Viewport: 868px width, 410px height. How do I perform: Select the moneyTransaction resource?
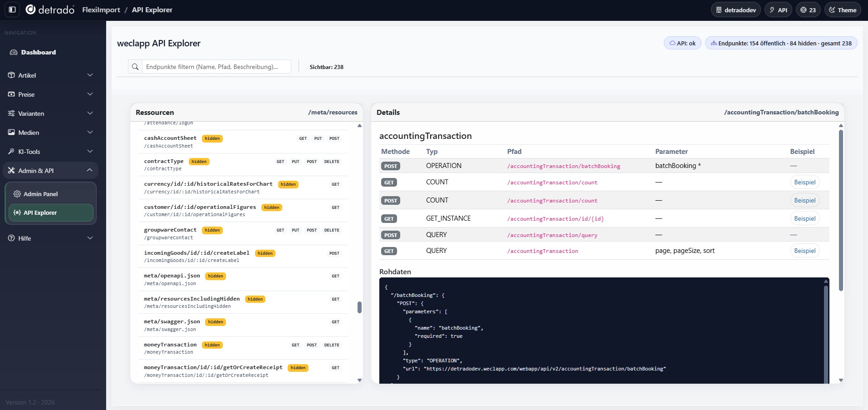click(x=243, y=348)
